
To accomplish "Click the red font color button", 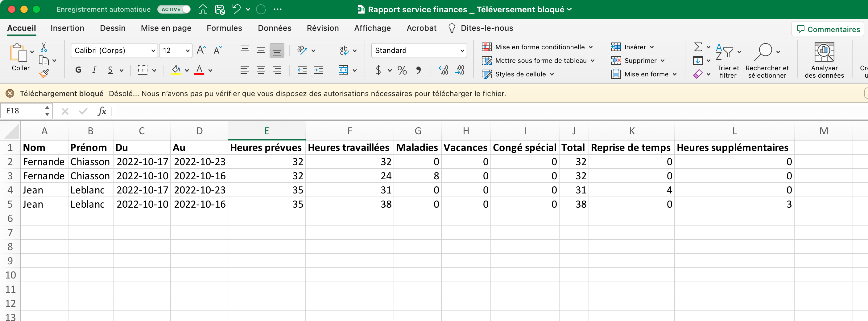I will pos(199,70).
